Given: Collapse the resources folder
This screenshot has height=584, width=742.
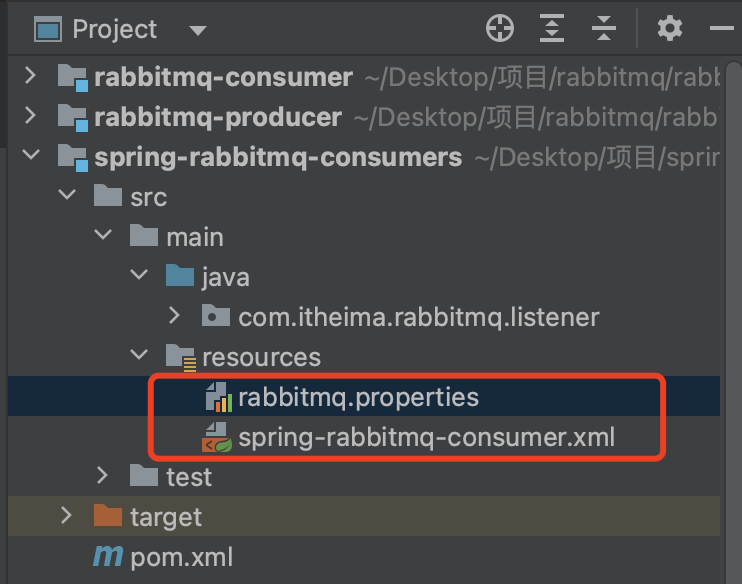Looking at the screenshot, I should [x=138, y=356].
